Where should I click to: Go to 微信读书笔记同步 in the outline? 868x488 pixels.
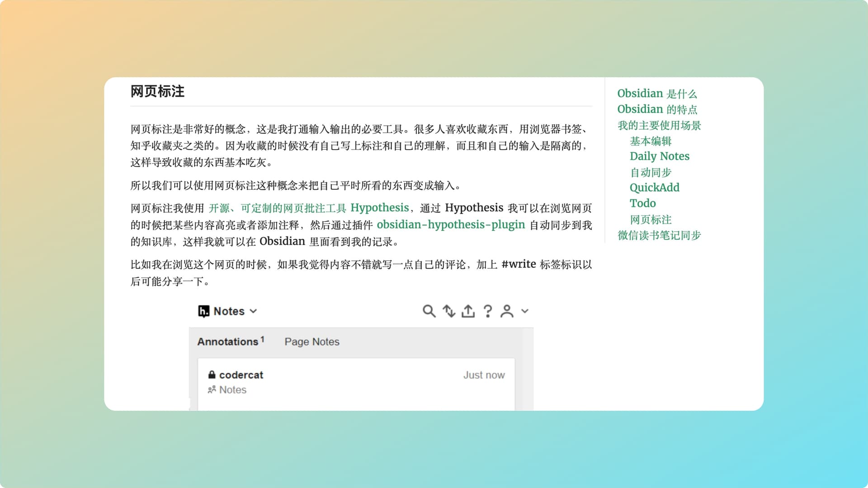(x=659, y=235)
